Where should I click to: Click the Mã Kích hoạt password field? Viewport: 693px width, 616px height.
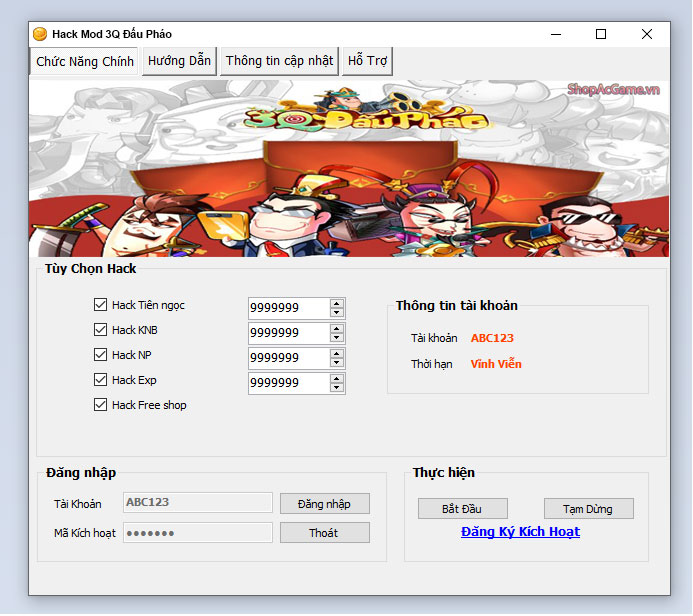(x=198, y=533)
